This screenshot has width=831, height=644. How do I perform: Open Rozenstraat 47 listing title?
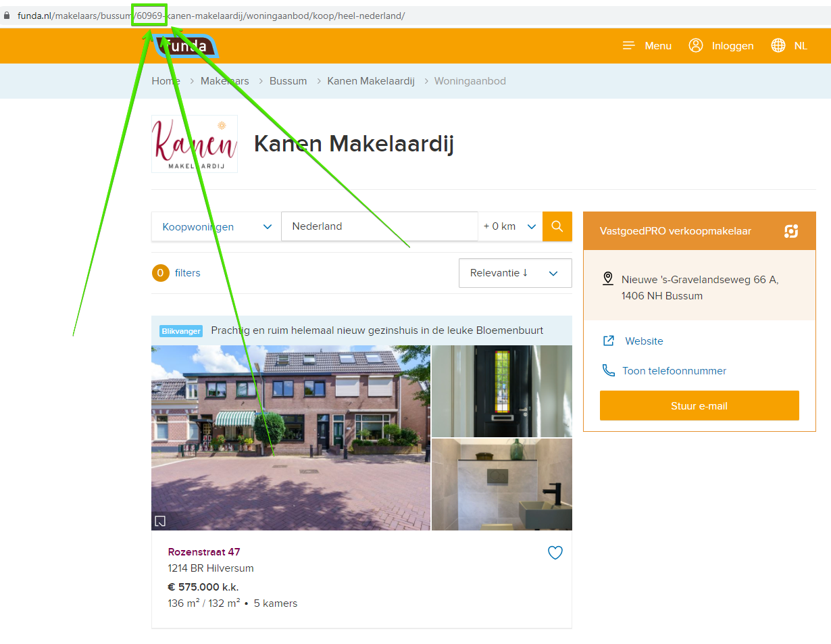(x=204, y=552)
